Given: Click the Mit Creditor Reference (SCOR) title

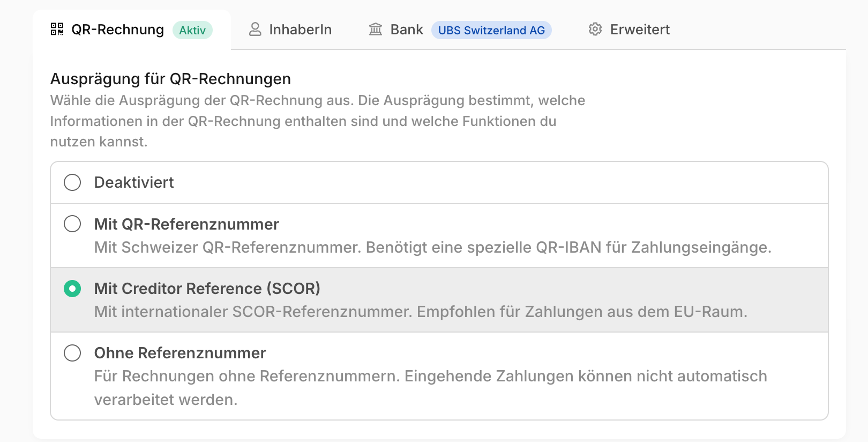Looking at the screenshot, I should click(x=207, y=289).
